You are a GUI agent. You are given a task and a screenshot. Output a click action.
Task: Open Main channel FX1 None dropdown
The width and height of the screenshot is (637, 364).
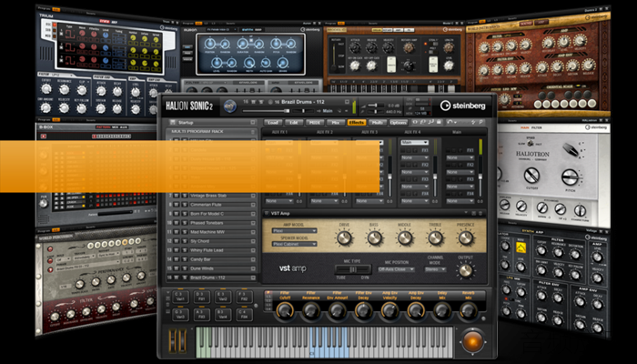[460, 157]
